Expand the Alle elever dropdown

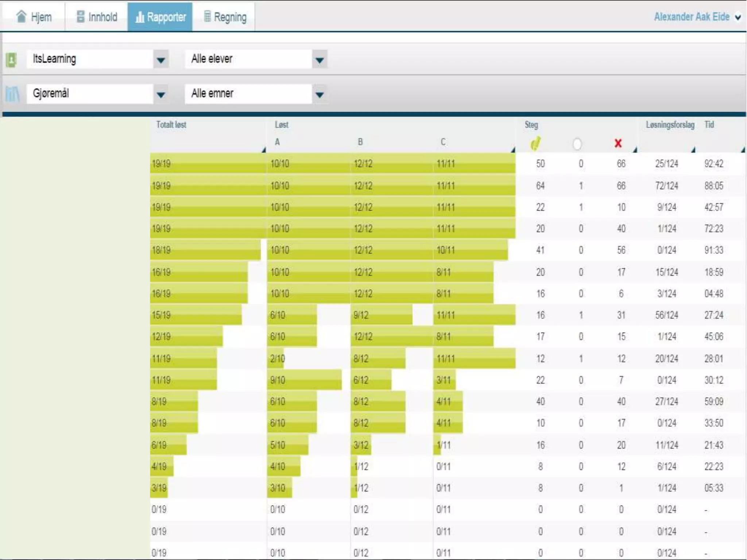tap(320, 60)
